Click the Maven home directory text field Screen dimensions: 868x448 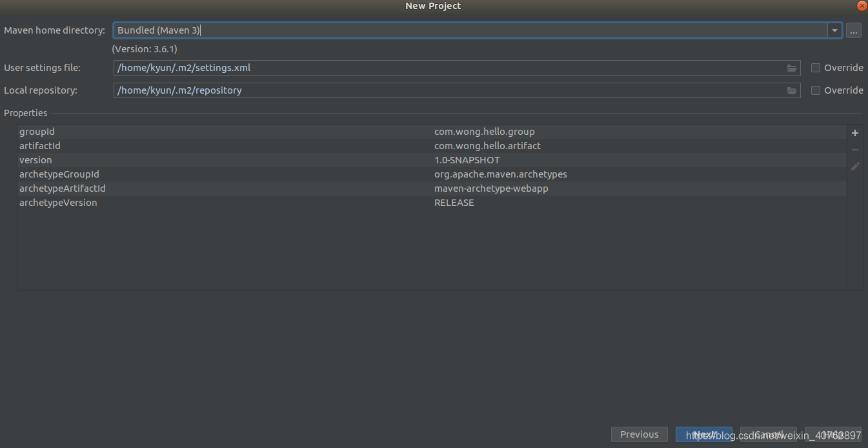tap(471, 30)
